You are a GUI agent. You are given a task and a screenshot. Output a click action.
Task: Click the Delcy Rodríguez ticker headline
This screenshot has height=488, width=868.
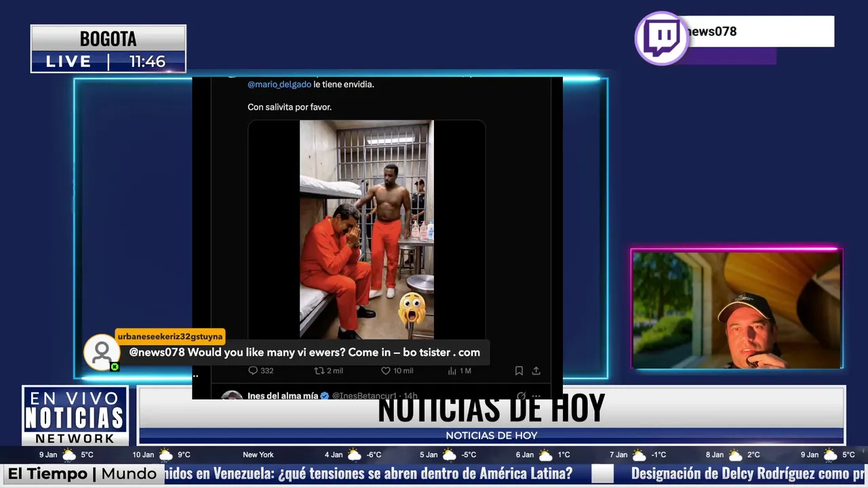coord(749,474)
